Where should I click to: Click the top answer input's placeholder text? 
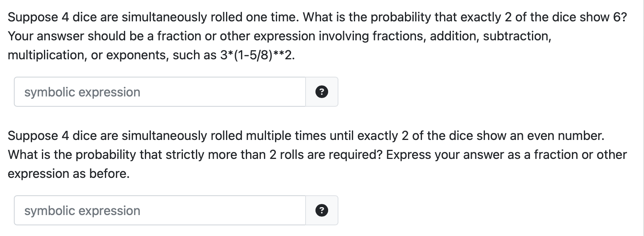click(x=82, y=92)
